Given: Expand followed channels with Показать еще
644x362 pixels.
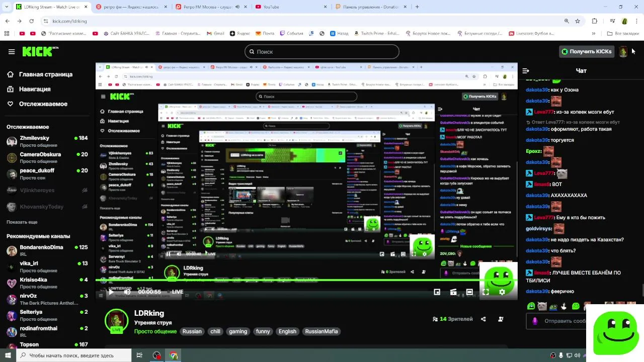Looking at the screenshot, I should [22, 222].
